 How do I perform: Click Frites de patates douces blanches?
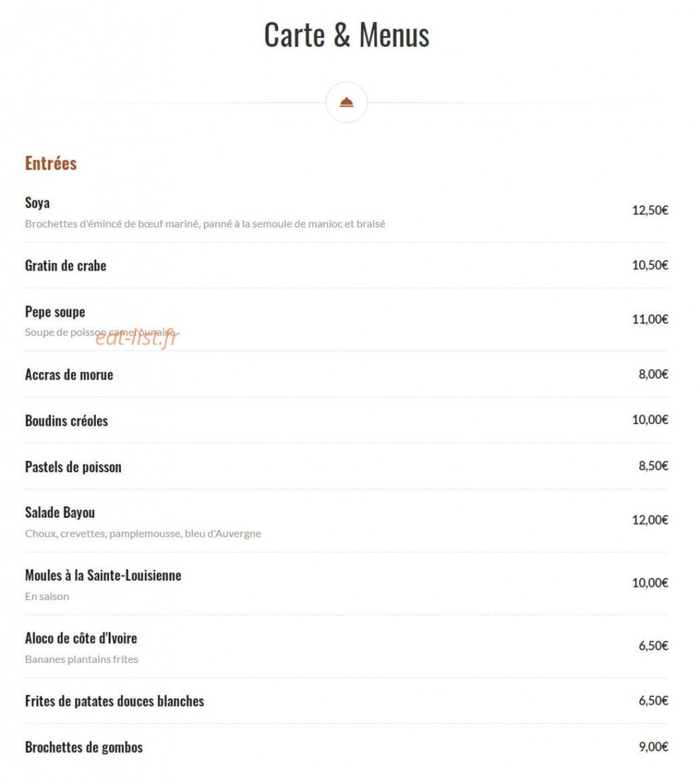115,702
